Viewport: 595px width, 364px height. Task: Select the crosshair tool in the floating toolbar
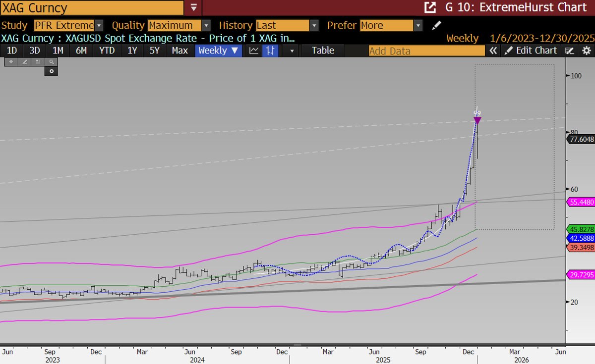point(10,61)
